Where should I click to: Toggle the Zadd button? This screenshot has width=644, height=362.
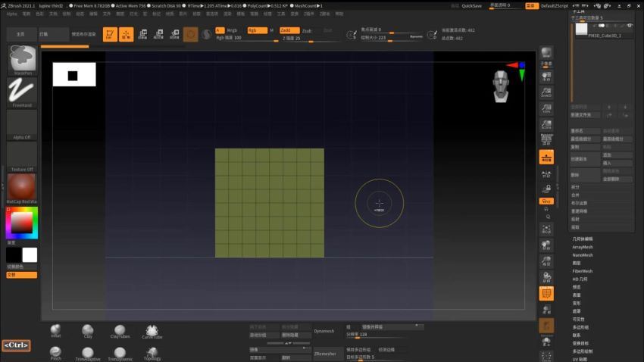click(x=289, y=30)
